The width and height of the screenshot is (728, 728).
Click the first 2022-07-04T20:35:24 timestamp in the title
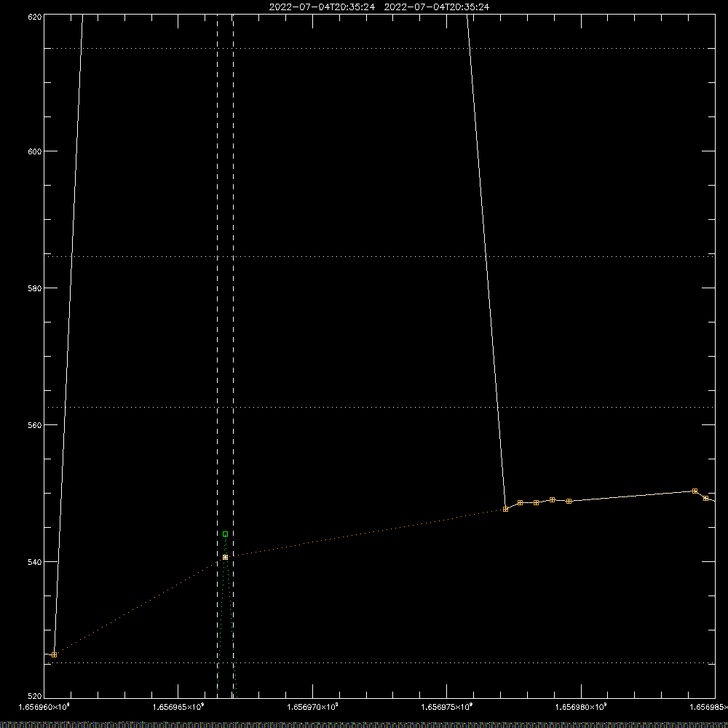[322, 7]
